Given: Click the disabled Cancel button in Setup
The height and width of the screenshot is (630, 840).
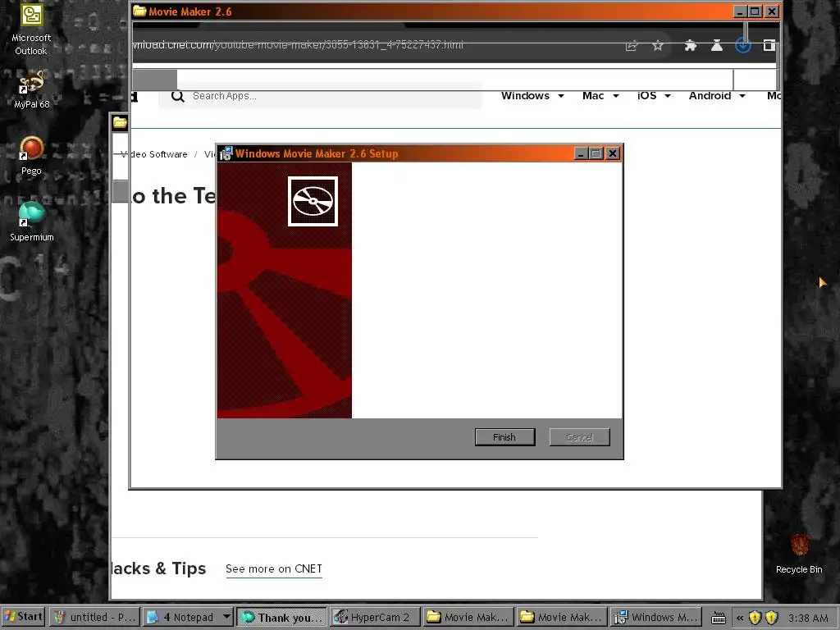Looking at the screenshot, I should tap(579, 437).
